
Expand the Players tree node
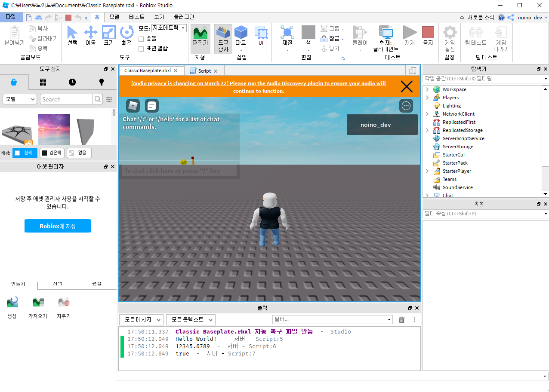coord(427,98)
